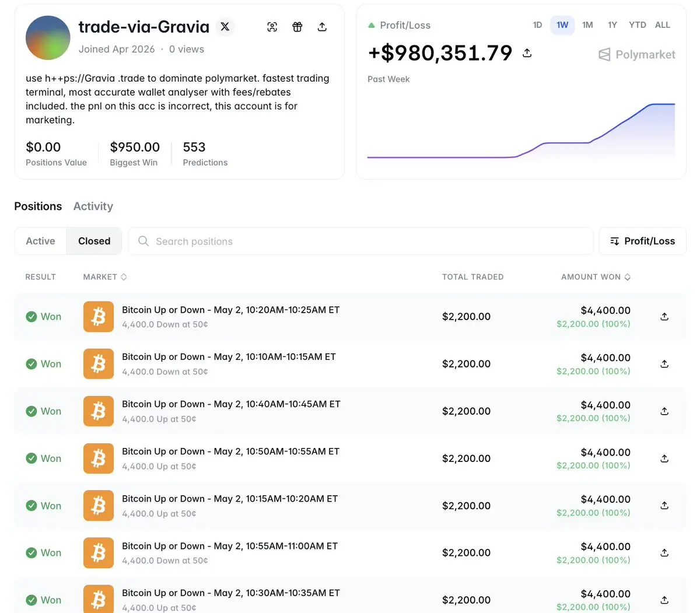The image size is (700, 613).
Task: Click the TOTAL TRADED column header
Action: 473,277
